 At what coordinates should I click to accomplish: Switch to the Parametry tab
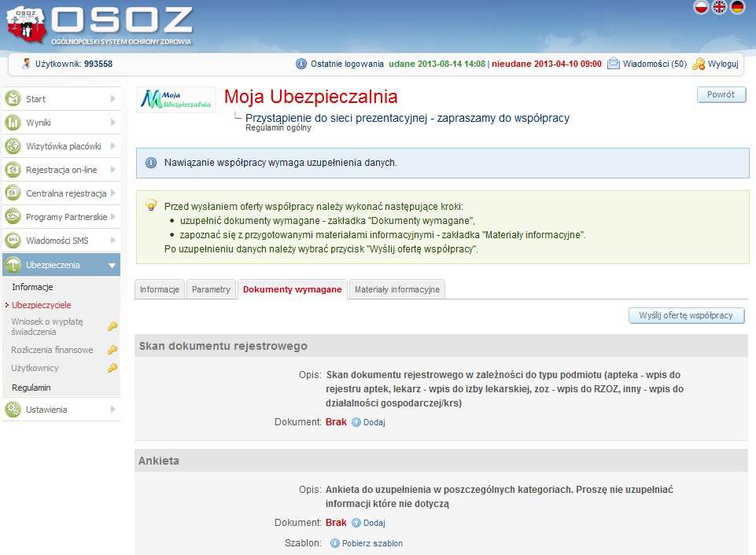pyautogui.click(x=211, y=289)
